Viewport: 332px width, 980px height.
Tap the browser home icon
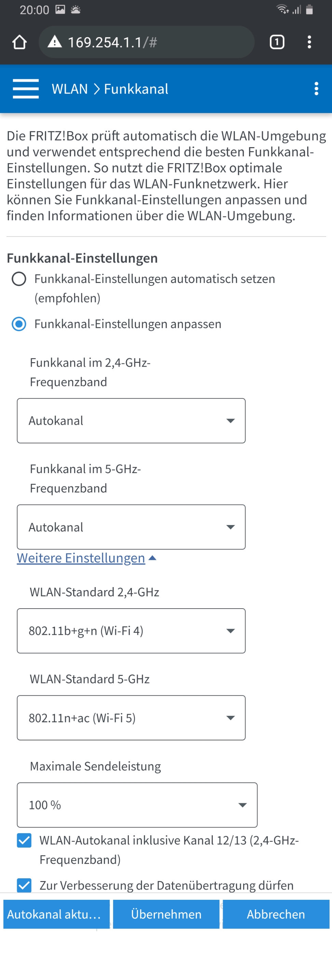pos(19,42)
